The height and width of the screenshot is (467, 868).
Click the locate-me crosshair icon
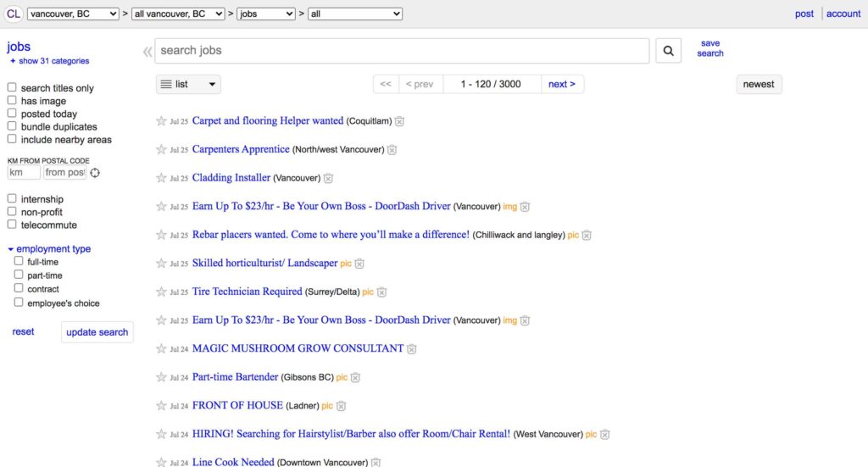pyautogui.click(x=95, y=173)
